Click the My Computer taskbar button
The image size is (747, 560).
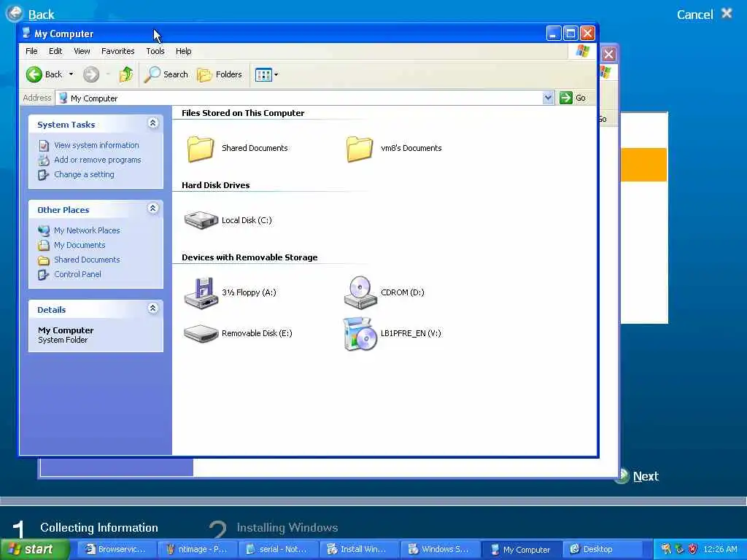[521, 549]
